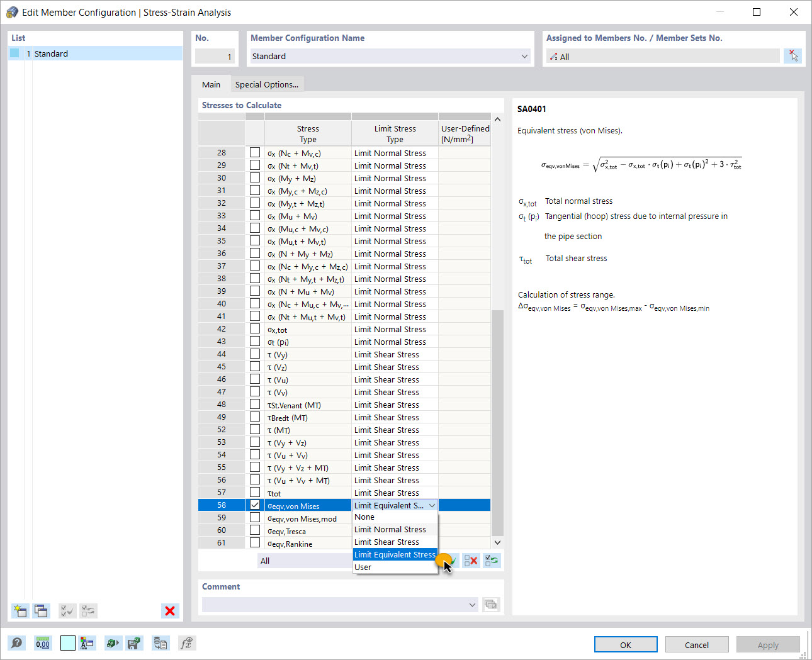Create a new member configuration

20,611
